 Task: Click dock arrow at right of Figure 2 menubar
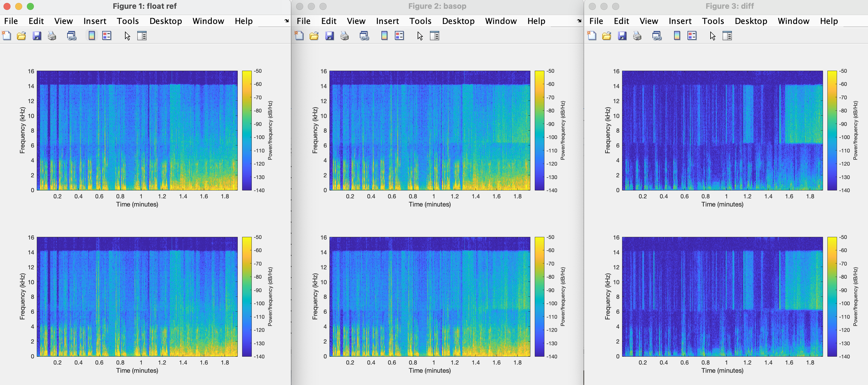coord(579,21)
